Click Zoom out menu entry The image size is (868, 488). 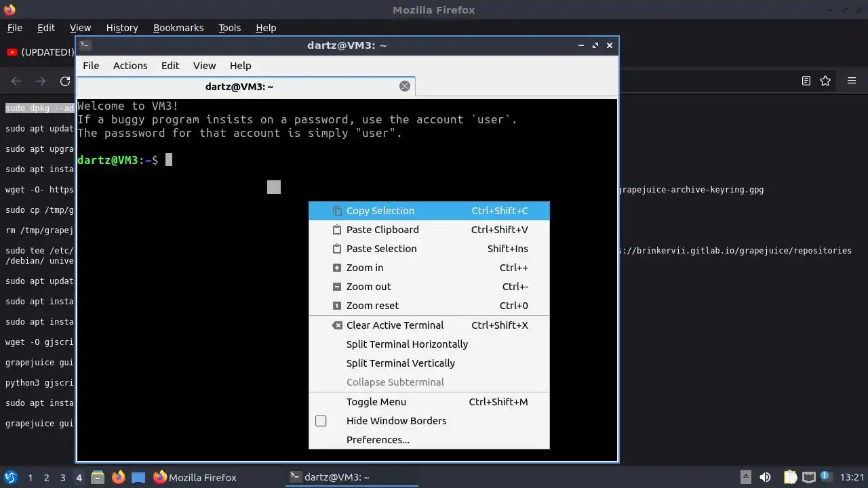click(x=429, y=287)
